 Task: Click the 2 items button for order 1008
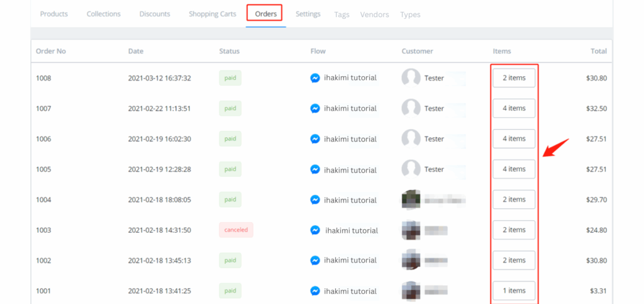click(x=514, y=78)
